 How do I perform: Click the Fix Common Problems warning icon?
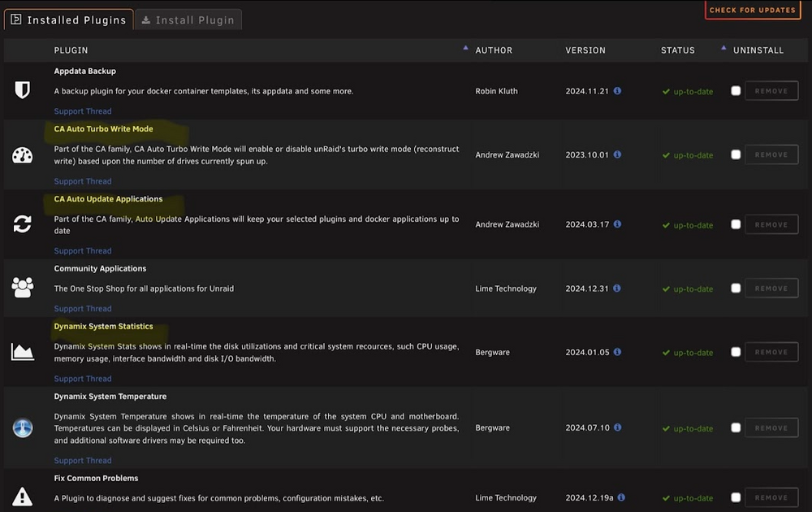tap(22, 497)
